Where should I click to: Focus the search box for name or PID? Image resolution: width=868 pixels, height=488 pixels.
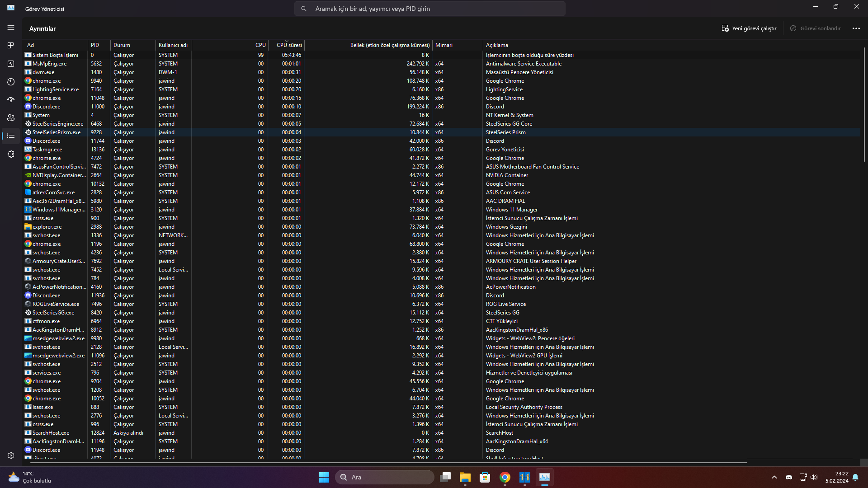tap(429, 9)
